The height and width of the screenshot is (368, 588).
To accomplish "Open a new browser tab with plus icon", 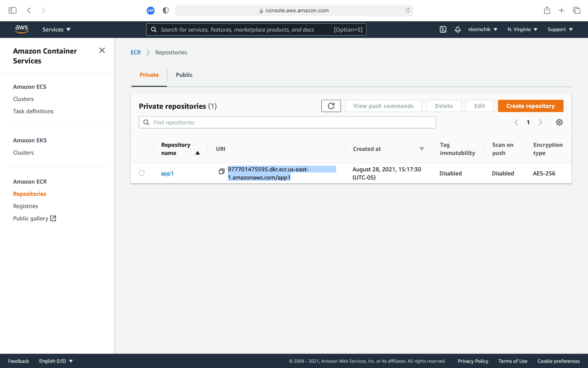I will [562, 11].
